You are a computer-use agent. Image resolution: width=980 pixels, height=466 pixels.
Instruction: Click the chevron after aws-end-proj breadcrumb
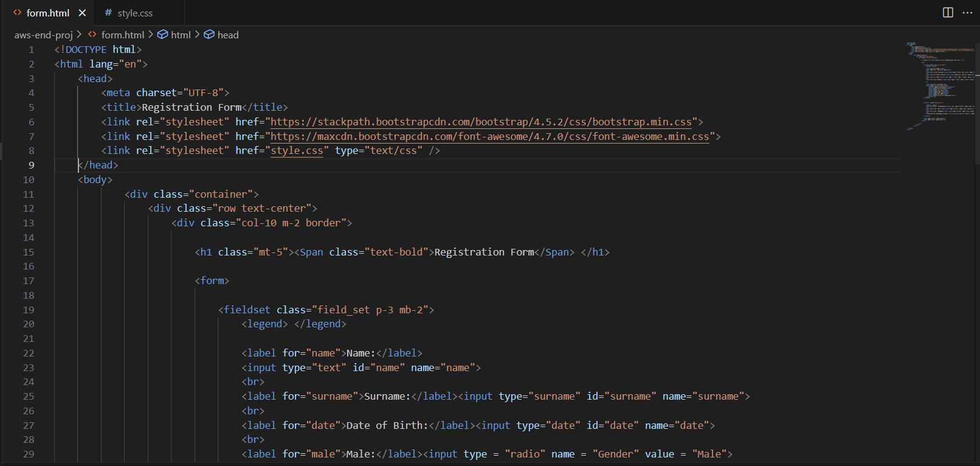coord(79,35)
